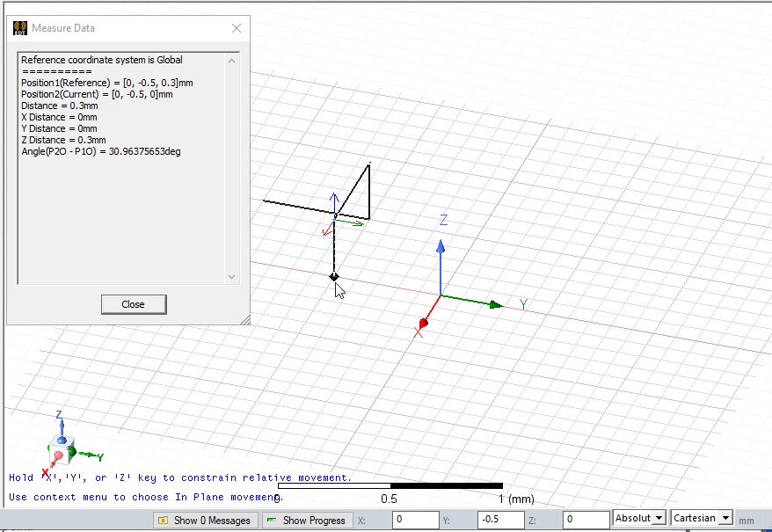Click the Show 0 Messages button
The width and height of the screenshot is (772, 532).
tap(204, 521)
